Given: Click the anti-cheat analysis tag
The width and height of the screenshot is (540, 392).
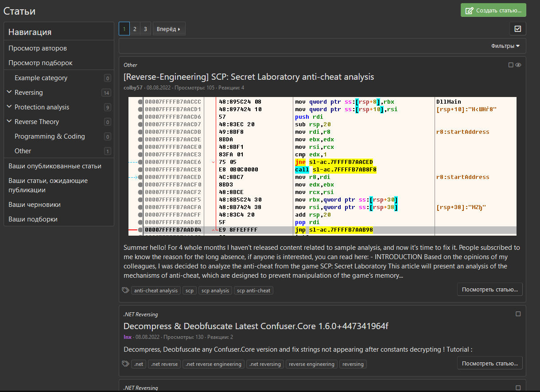Looking at the screenshot, I should click(x=156, y=291).
